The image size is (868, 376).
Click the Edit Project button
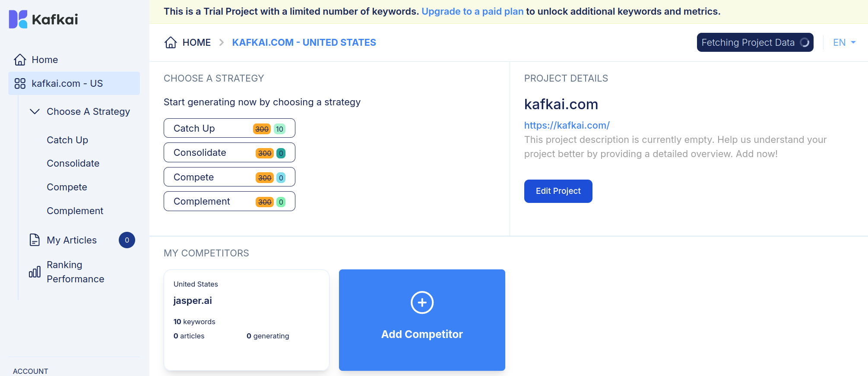[558, 191]
